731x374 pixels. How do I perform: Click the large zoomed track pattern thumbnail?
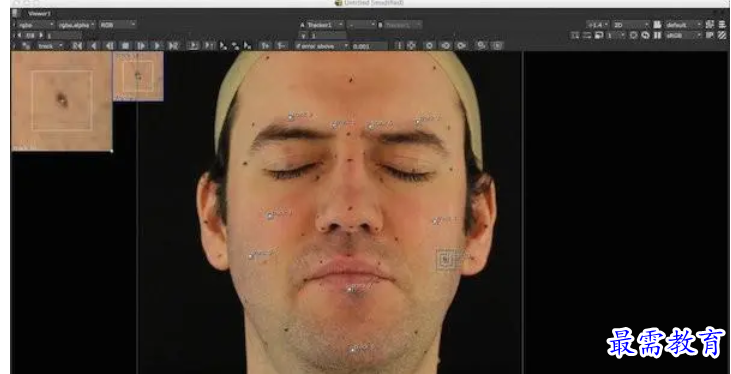point(62,101)
